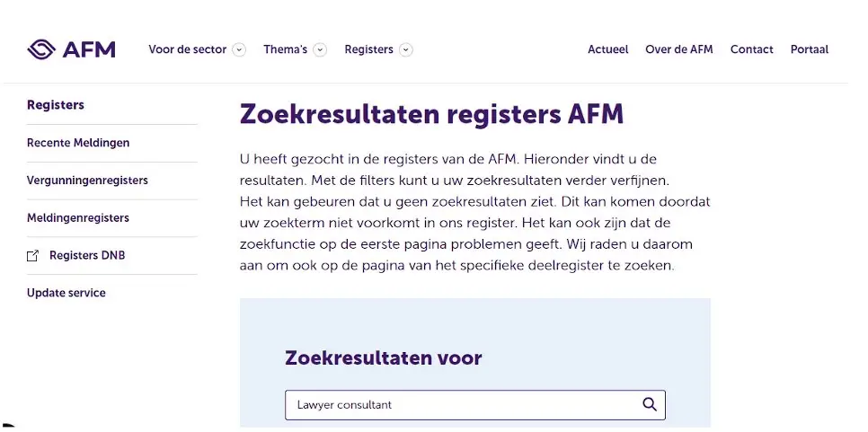Image resolution: width=868 pixels, height=432 pixels.
Task: Expand the Thema's dropdown chevron
Action: pyautogui.click(x=320, y=50)
